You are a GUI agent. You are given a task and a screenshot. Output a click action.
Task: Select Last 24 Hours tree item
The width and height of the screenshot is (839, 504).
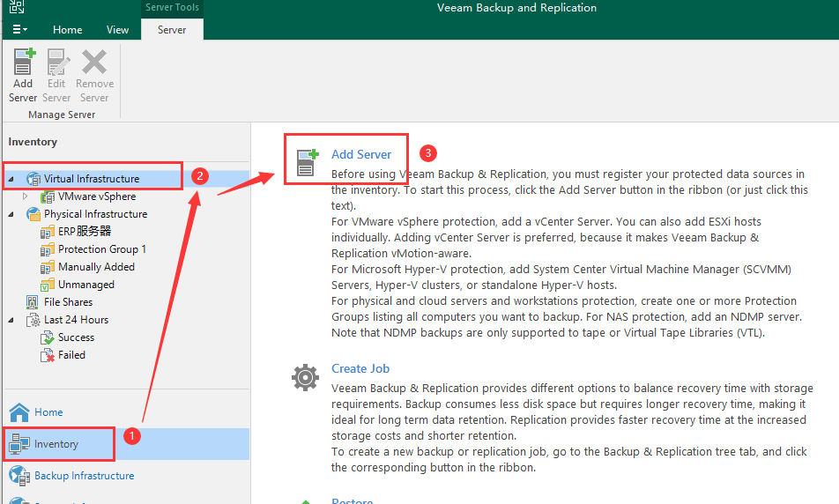pos(76,320)
